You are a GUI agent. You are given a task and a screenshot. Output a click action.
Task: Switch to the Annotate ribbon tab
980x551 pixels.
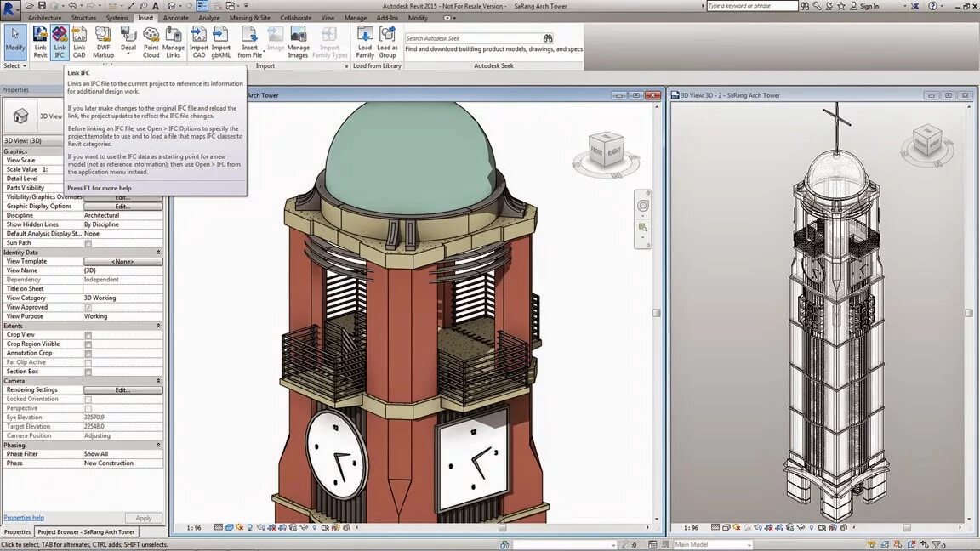click(x=176, y=18)
